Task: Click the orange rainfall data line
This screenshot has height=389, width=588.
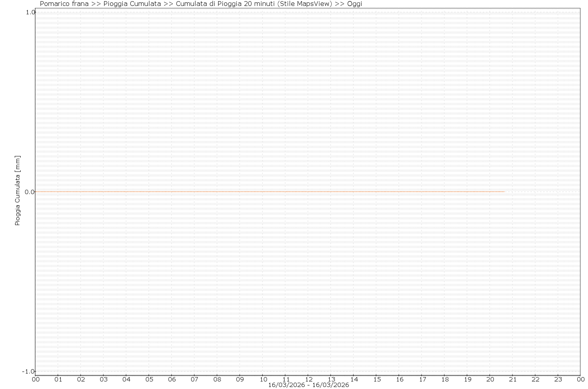Action: click(x=270, y=192)
